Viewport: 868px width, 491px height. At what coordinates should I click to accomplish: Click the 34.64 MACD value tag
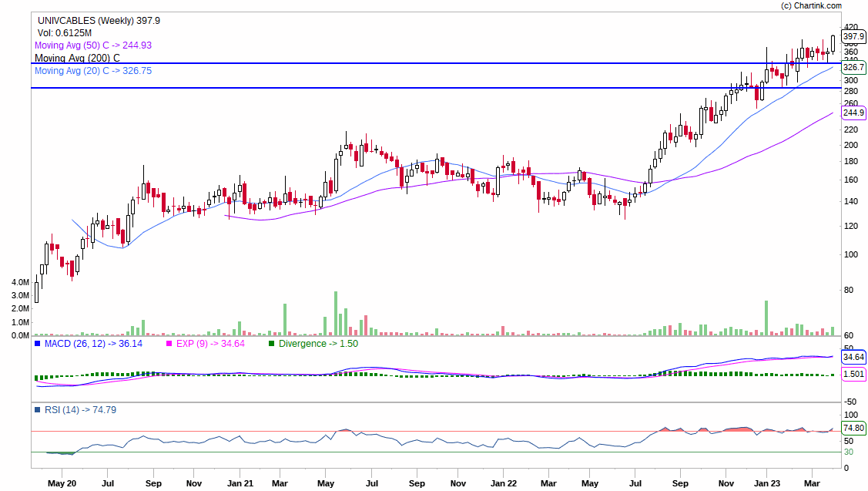853,357
